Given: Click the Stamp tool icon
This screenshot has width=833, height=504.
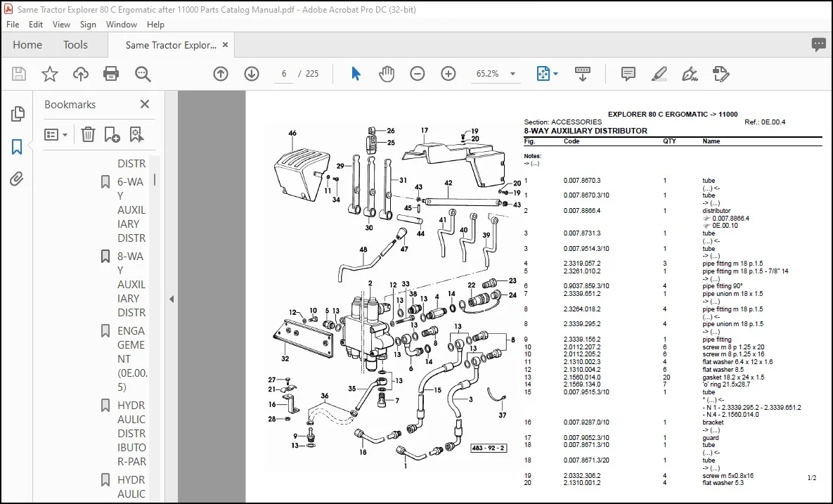Looking at the screenshot, I should click(x=721, y=74).
